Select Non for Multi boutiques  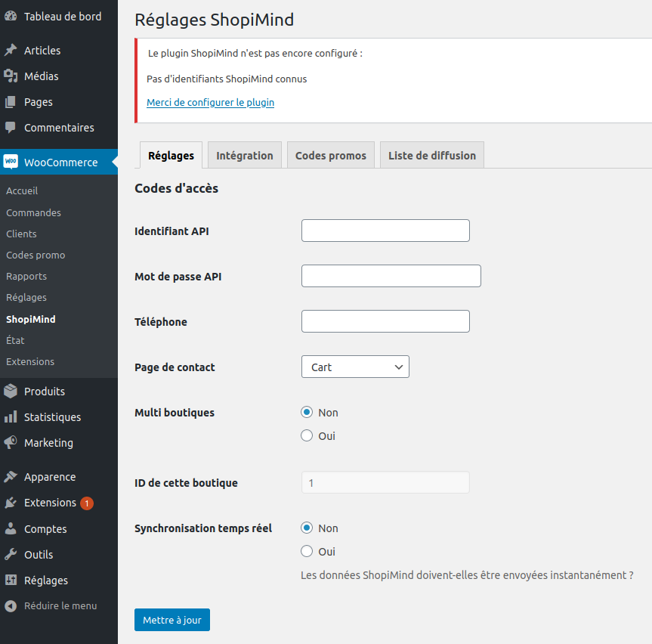point(307,412)
